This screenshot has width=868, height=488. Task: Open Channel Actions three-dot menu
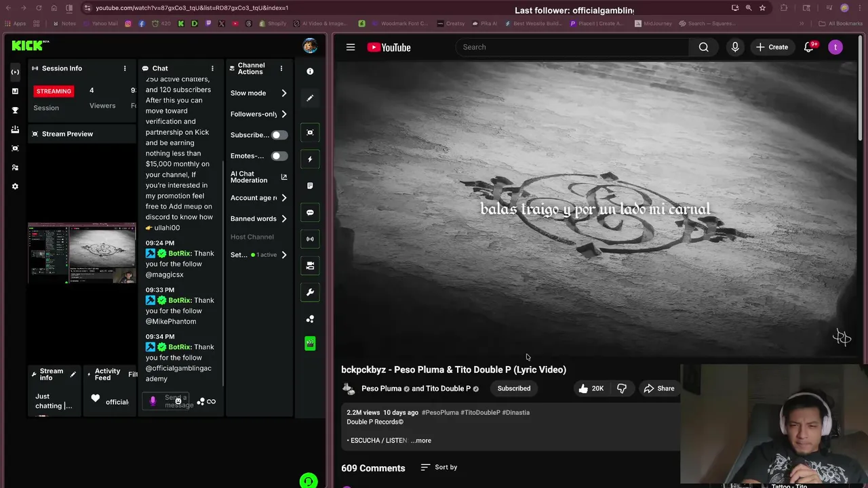pyautogui.click(x=281, y=68)
